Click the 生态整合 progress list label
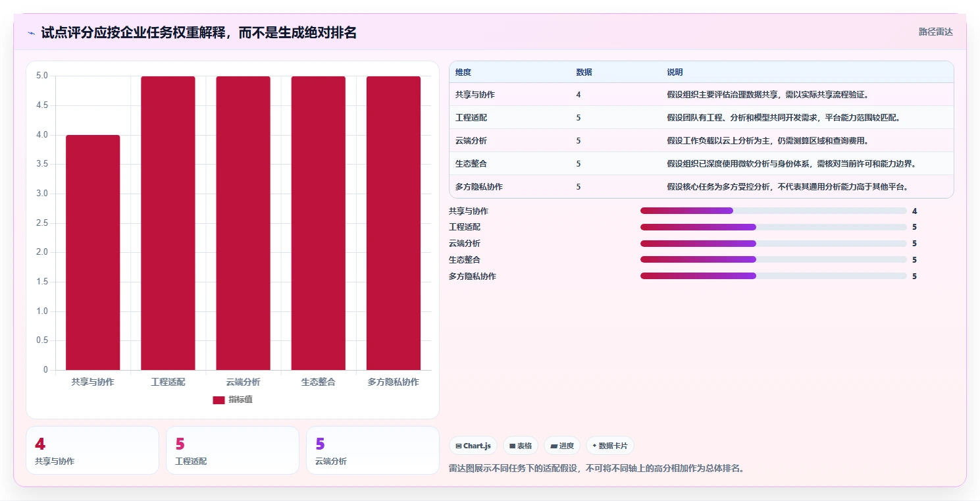 click(465, 260)
